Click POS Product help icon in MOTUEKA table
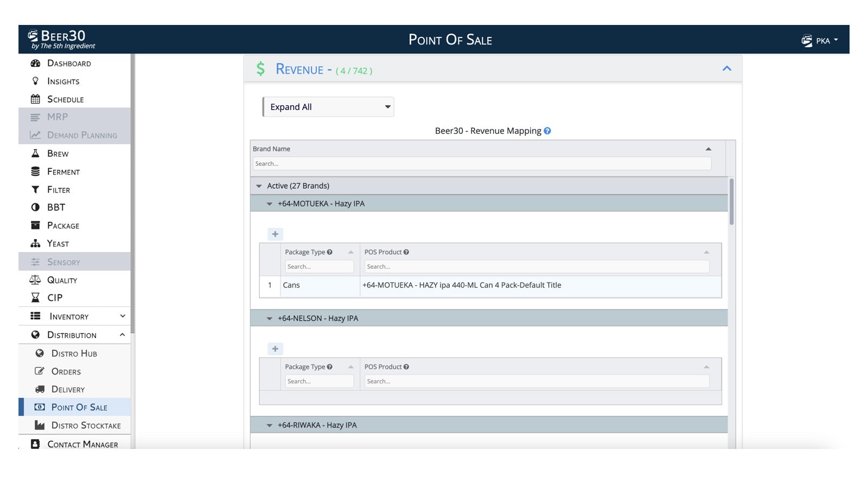Viewport: 868px width, 488px height. point(406,252)
